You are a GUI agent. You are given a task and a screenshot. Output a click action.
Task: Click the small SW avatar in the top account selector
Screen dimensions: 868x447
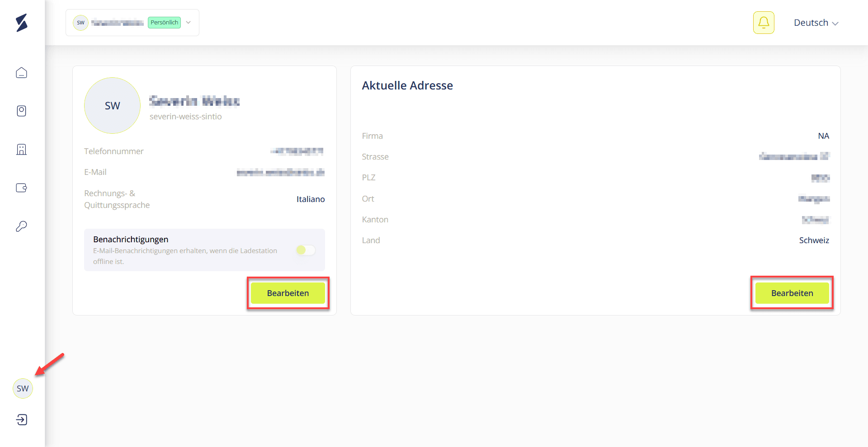[x=80, y=23]
